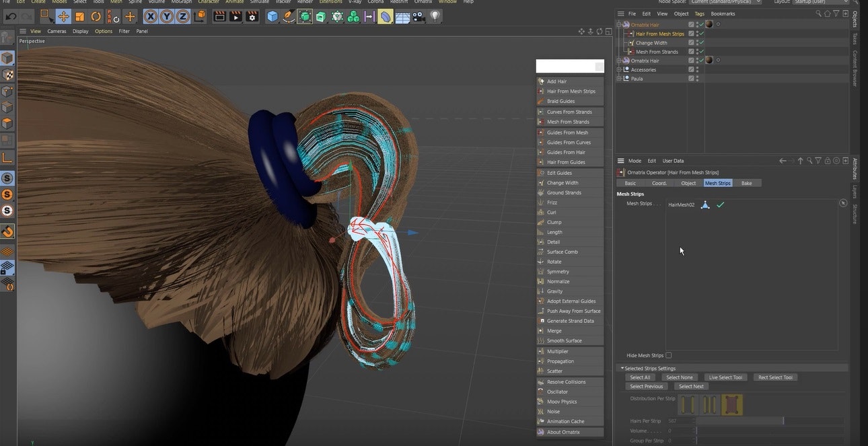Image resolution: width=868 pixels, height=446 pixels.
Task: Click the Select Previous button
Action: click(647, 386)
